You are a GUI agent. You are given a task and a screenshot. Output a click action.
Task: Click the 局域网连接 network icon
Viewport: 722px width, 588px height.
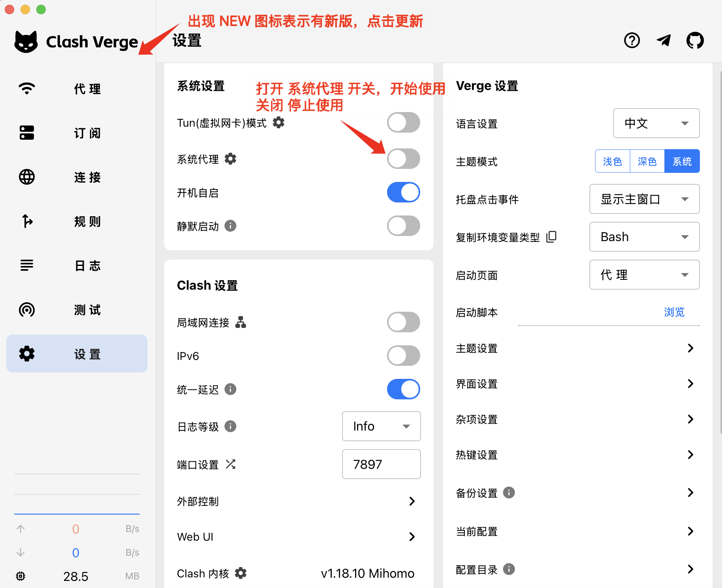(241, 322)
